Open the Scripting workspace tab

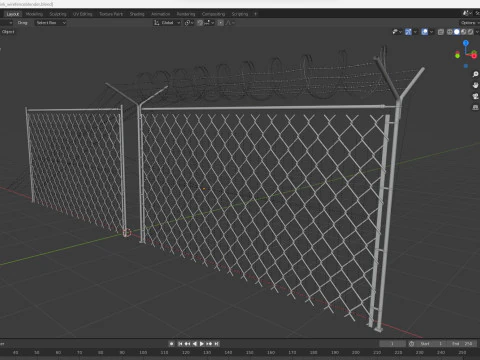pyautogui.click(x=240, y=14)
